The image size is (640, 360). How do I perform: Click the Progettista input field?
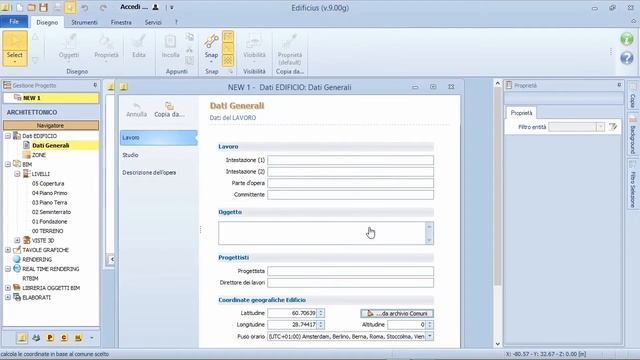click(351, 271)
